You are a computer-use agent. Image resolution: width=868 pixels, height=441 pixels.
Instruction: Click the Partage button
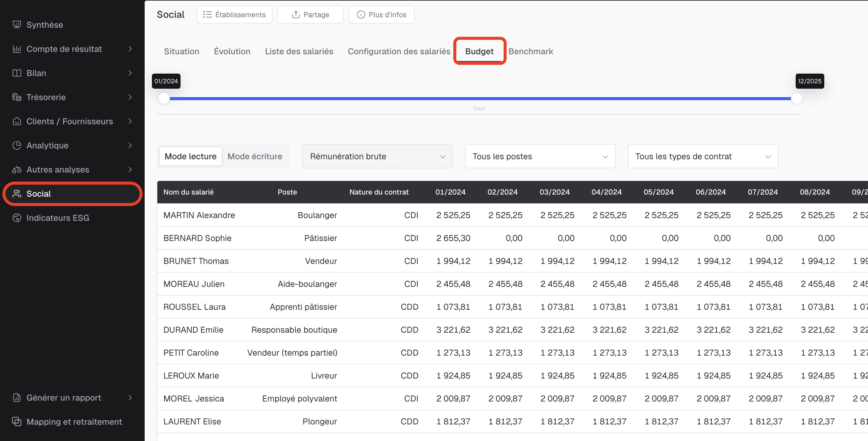click(310, 14)
